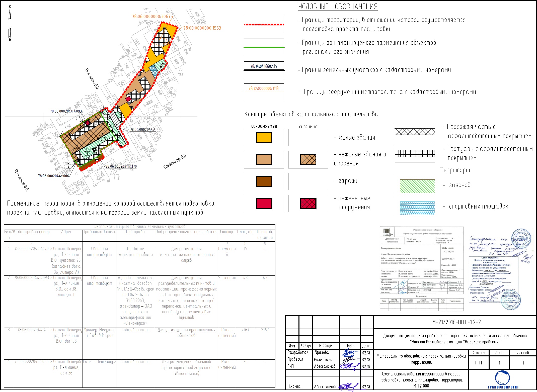Click table cell with cadastral number 78:06:0002044:1006
Screen dimensions: 537x392
point(31,361)
